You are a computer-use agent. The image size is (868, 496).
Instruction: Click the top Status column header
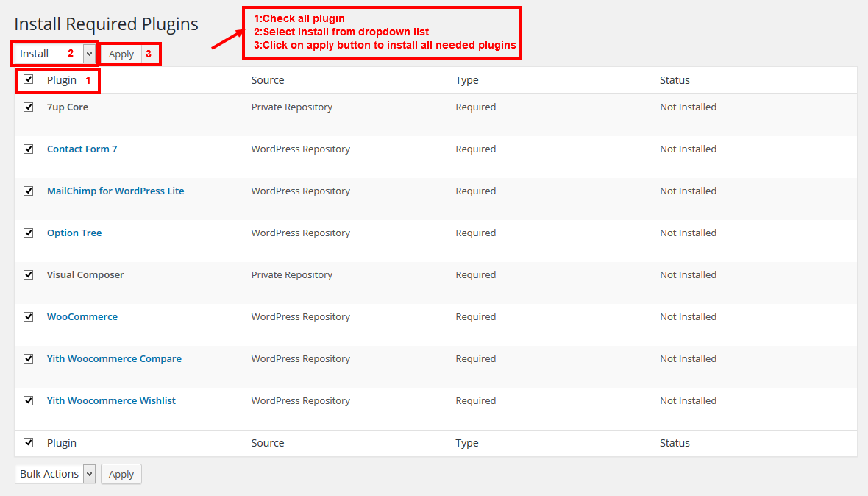[675, 80]
